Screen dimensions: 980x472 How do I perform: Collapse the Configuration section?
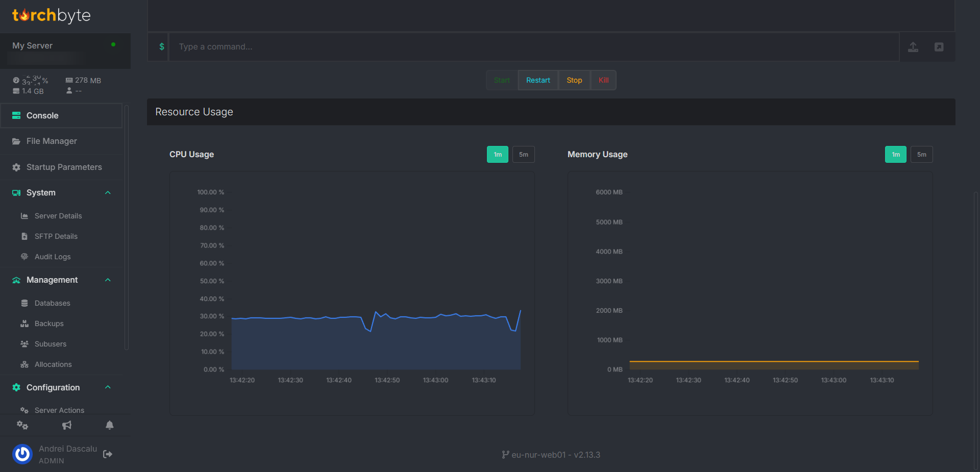tap(108, 387)
